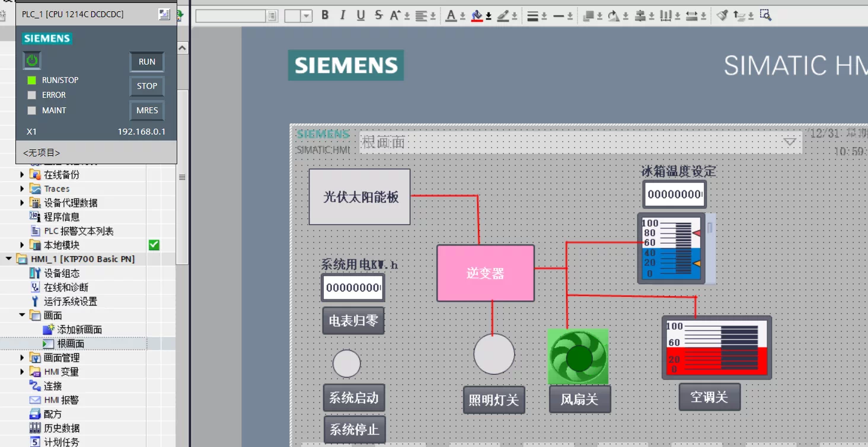The width and height of the screenshot is (868, 447).
Task: Click the MRES button on PLC panel
Action: click(147, 110)
